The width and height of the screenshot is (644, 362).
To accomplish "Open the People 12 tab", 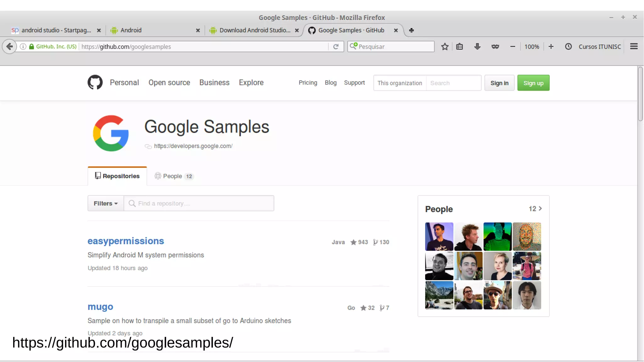I will tap(174, 176).
